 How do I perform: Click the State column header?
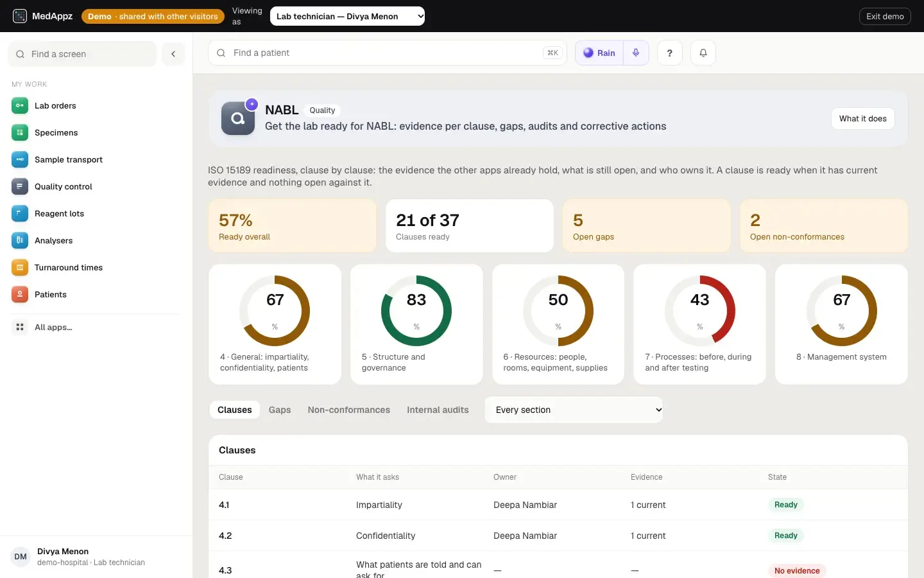(777, 477)
